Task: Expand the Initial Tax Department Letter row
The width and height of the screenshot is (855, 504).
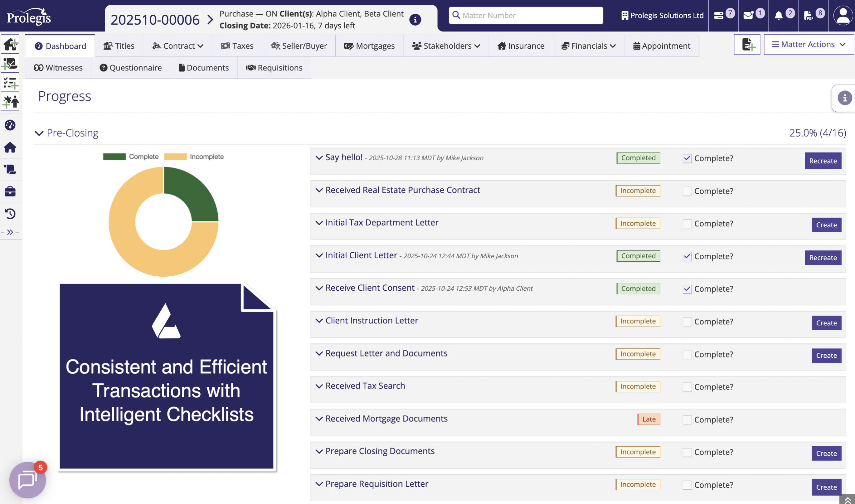Action: point(319,223)
